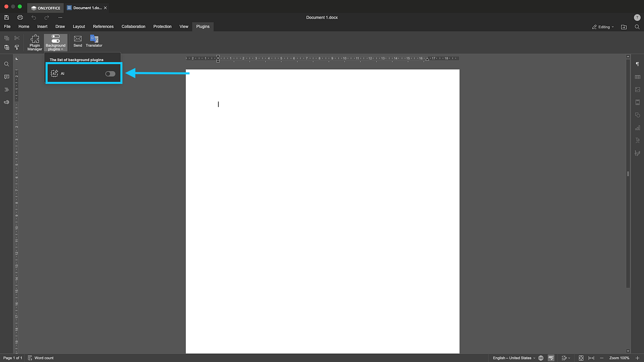This screenshot has height=362, width=644.
Task: Open Signature settings in right sidebar
Action: click(x=638, y=153)
